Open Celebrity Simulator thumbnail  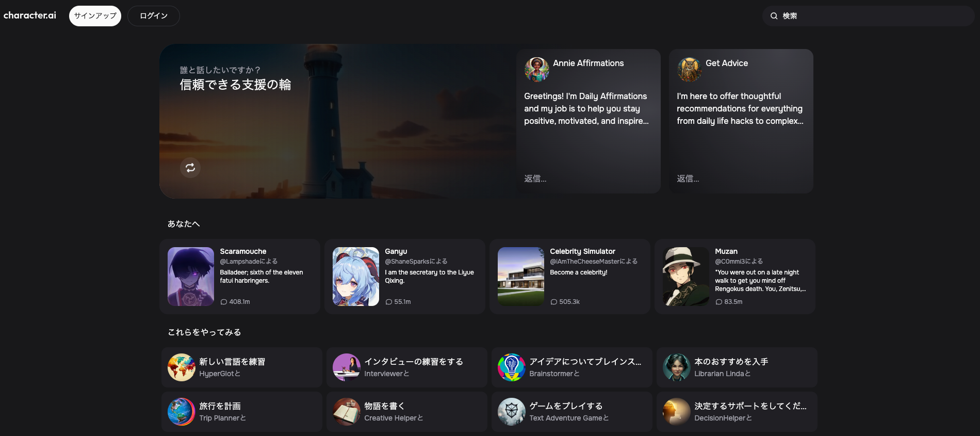pos(521,277)
